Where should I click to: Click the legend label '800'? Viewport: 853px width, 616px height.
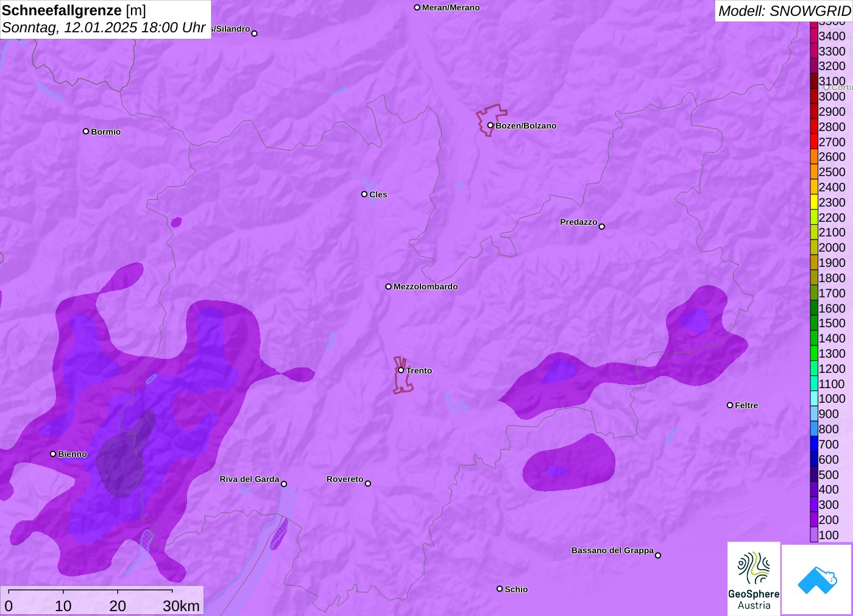coord(829,429)
